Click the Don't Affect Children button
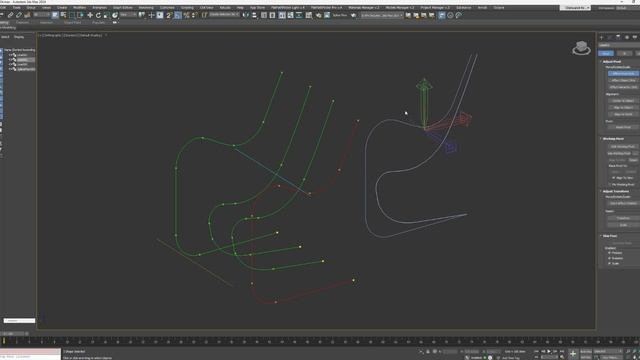 [624, 203]
